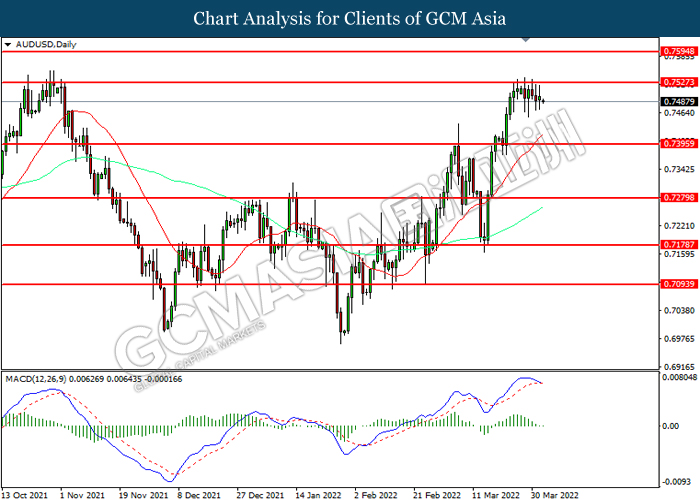
Task: Select the 0.73425 price axis value
Action: tap(679, 169)
